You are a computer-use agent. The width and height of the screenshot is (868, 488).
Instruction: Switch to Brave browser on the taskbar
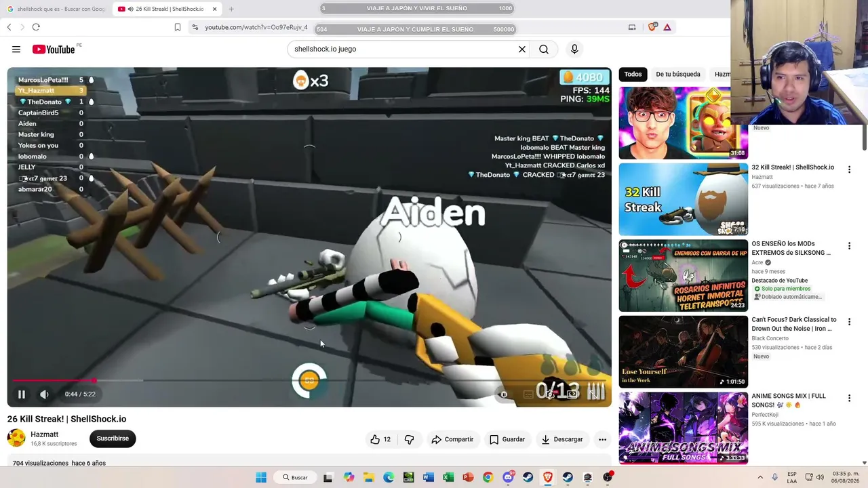[x=547, y=477]
